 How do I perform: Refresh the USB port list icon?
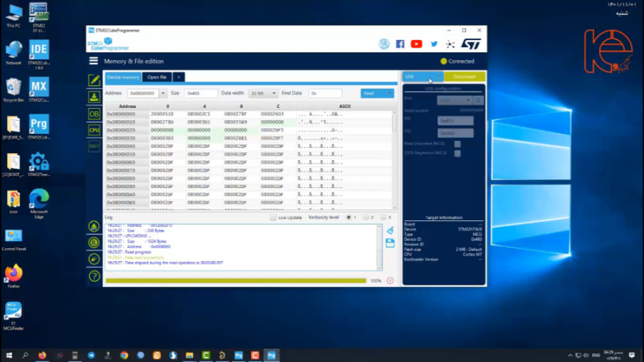(x=479, y=100)
